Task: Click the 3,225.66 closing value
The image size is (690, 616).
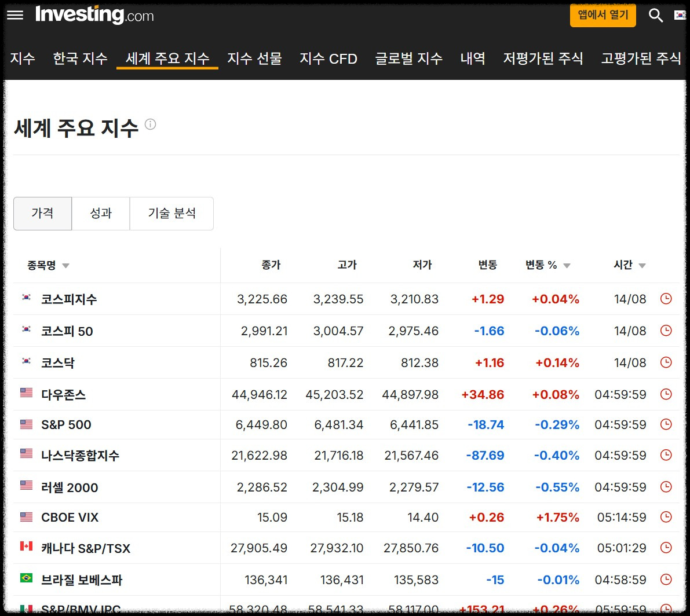Action: (262, 299)
